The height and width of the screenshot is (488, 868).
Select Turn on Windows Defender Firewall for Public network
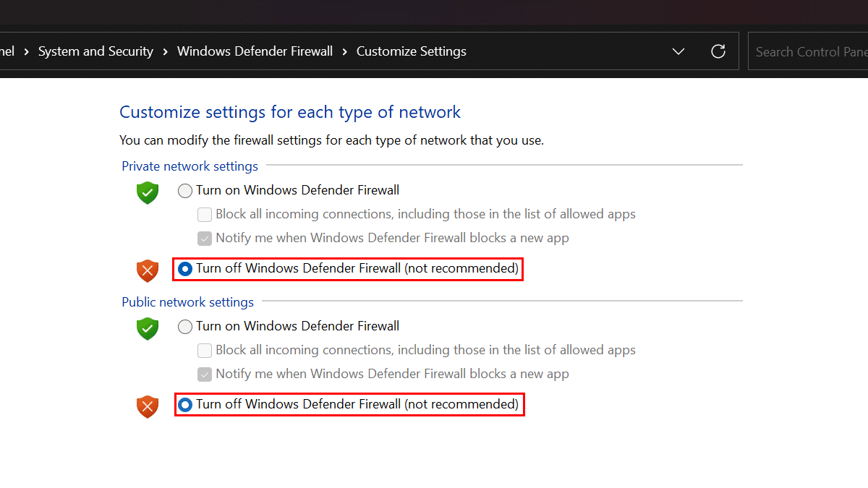point(185,326)
